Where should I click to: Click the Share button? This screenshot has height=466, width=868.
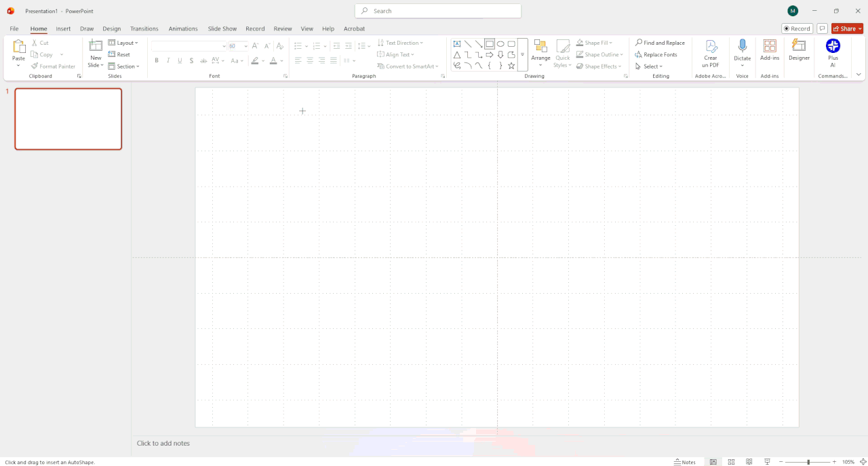(848, 28)
